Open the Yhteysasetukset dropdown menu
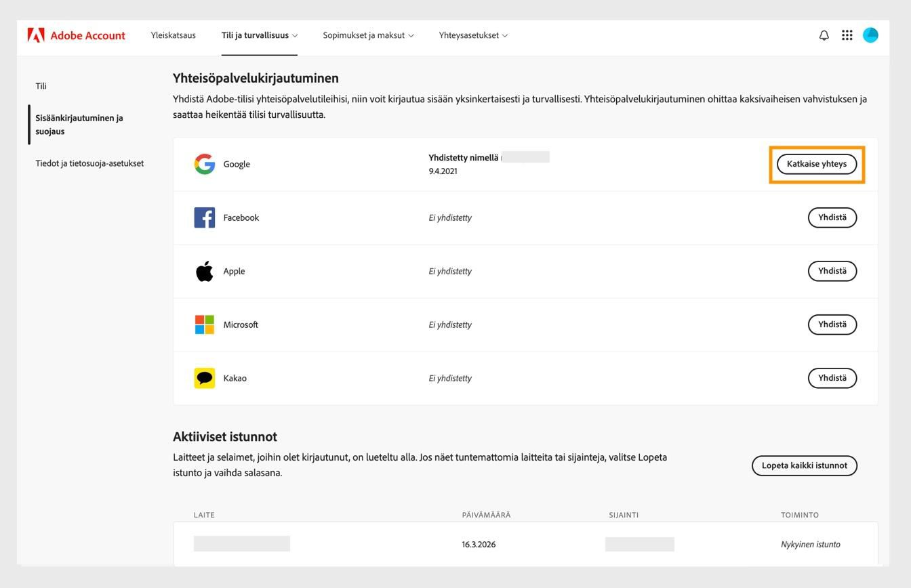Screen dimensions: 911x588 tap(472, 35)
